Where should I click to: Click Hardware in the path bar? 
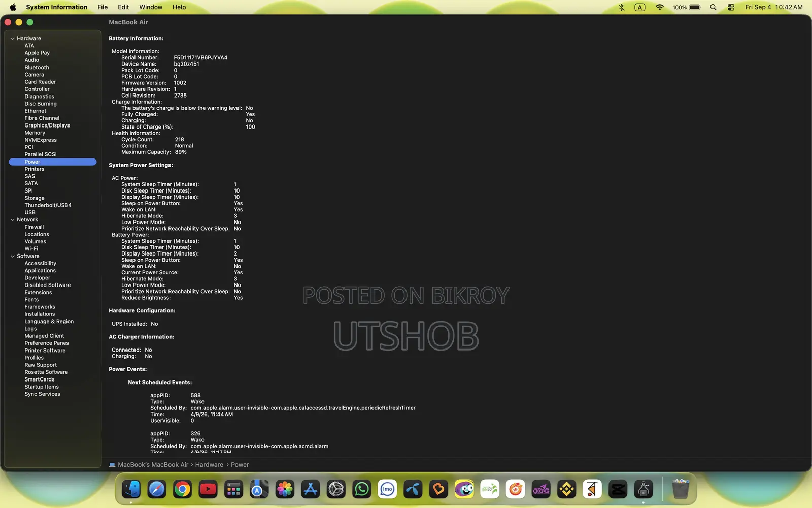pyautogui.click(x=209, y=465)
